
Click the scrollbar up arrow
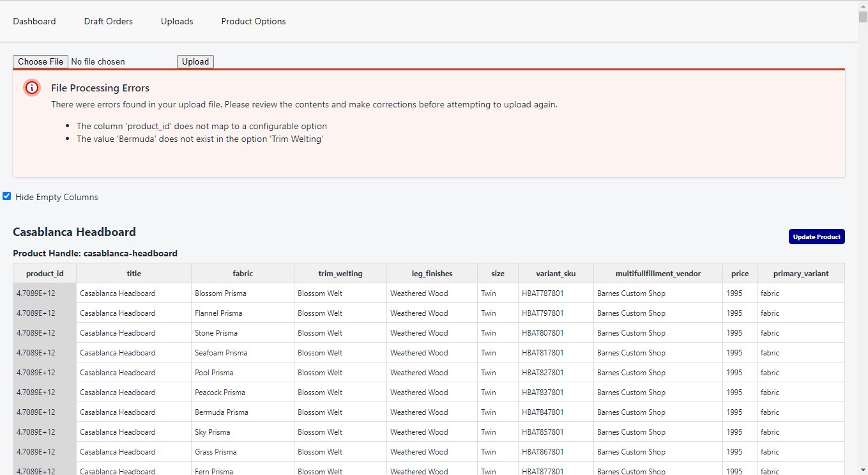(x=862, y=4)
